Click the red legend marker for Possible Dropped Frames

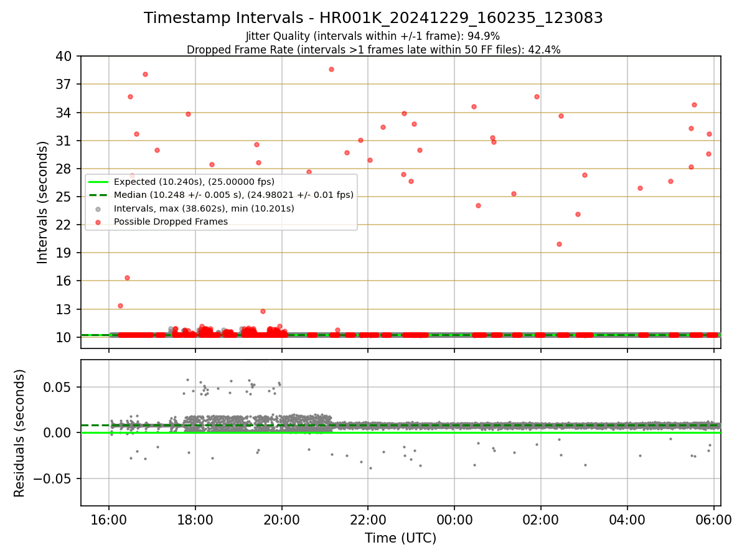tap(98, 222)
